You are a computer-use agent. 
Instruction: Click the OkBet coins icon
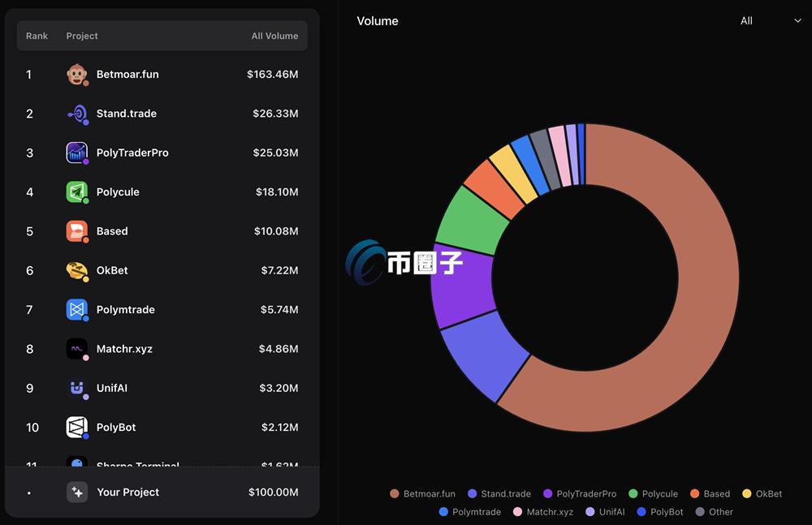(x=76, y=270)
